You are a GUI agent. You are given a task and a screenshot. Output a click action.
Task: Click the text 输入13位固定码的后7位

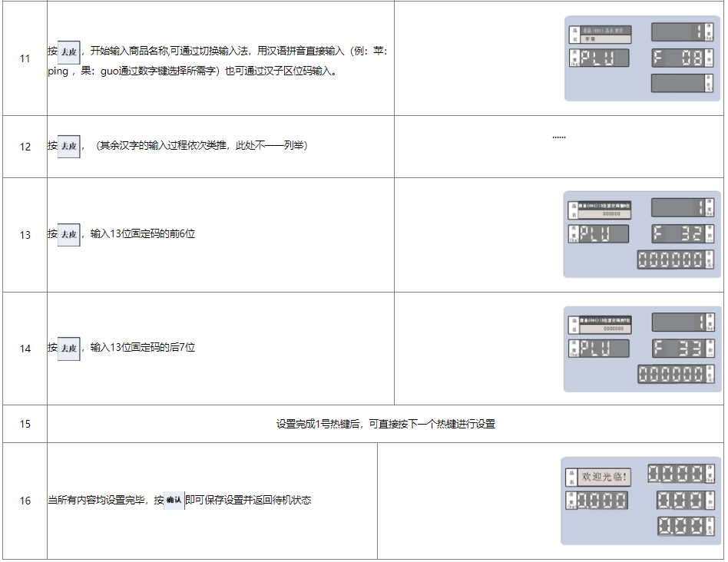pyautogui.click(x=143, y=348)
